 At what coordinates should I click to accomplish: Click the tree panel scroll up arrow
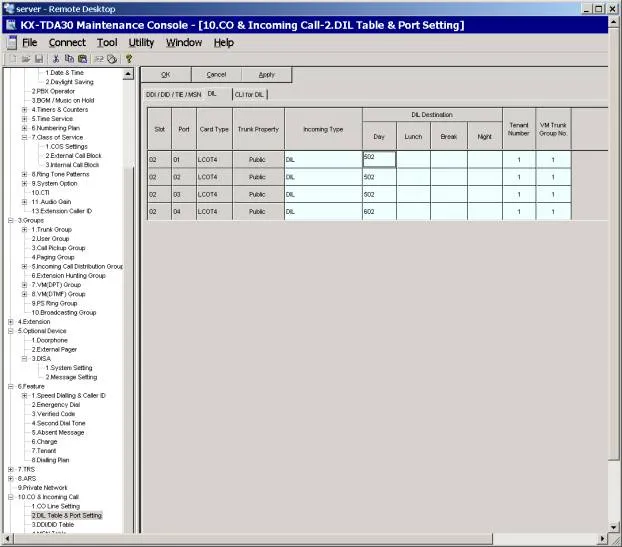tap(128, 73)
